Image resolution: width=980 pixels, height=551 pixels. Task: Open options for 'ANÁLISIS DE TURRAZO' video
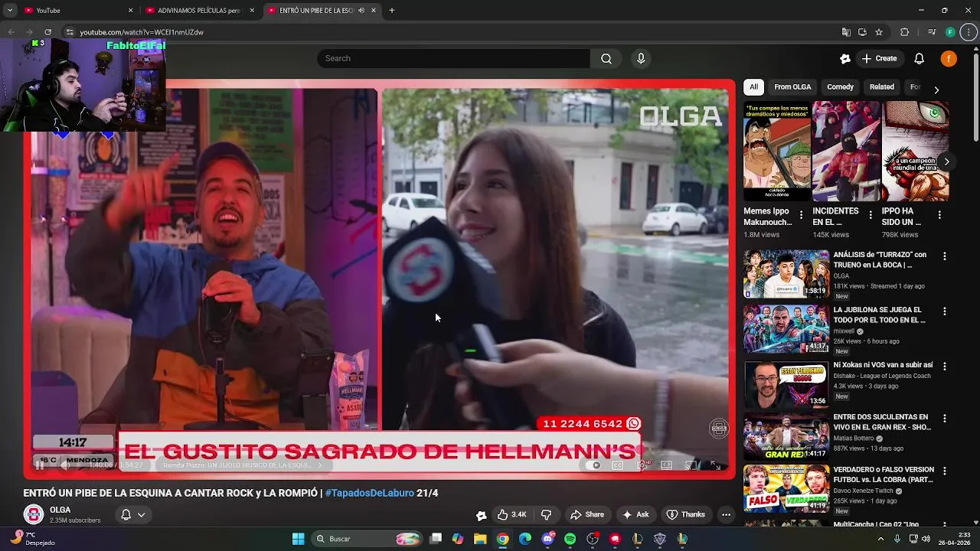pos(944,256)
